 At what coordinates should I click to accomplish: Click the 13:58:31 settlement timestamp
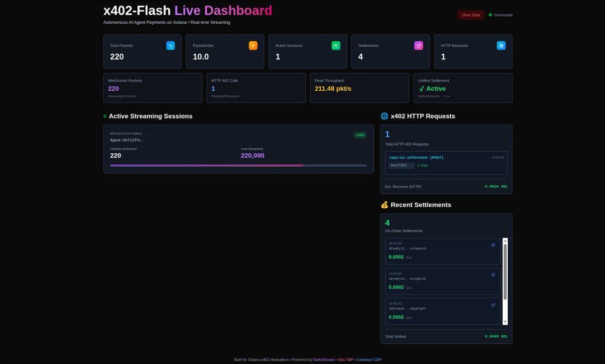click(x=395, y=304)
